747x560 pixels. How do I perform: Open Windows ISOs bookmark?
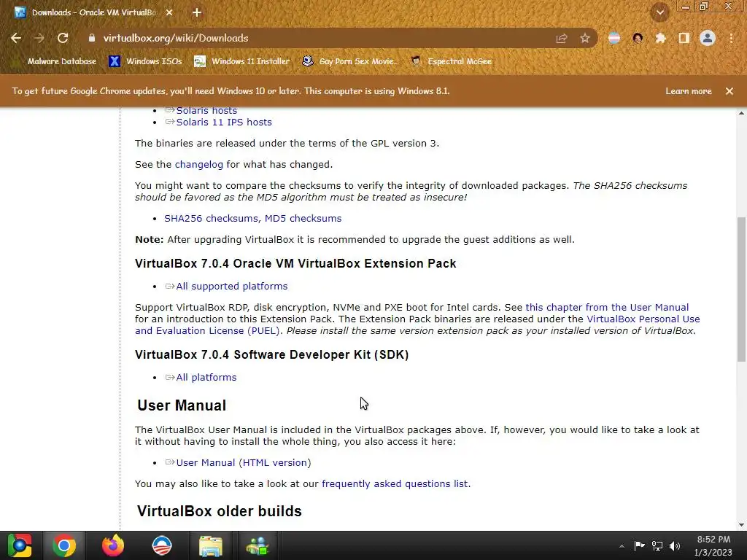coord(145,61)
